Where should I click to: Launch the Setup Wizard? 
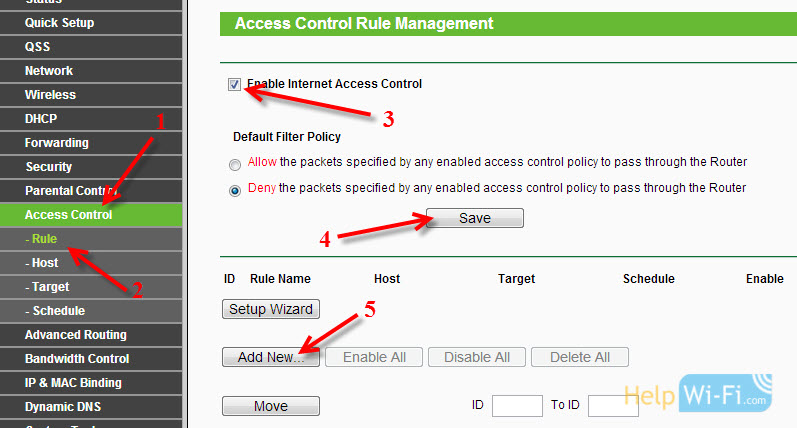pyautogui.click(x=271, y=309)
